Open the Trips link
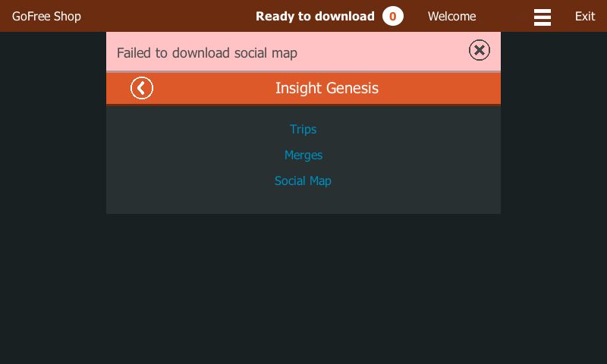607x364 pixels. point(303,129)
